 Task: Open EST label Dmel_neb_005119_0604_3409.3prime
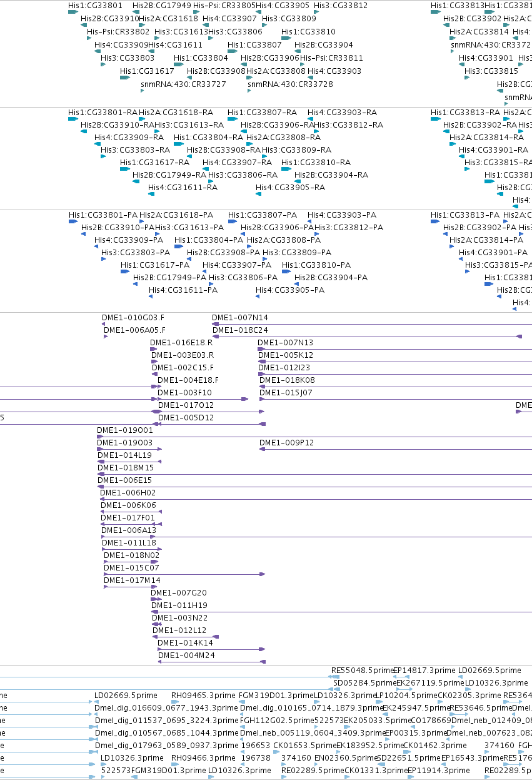(312, 733)
